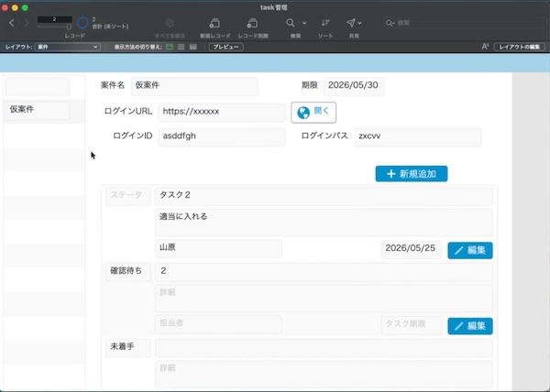
Task: Click the New Record (新規レコード) icon
Action: [x=214, y=24]
